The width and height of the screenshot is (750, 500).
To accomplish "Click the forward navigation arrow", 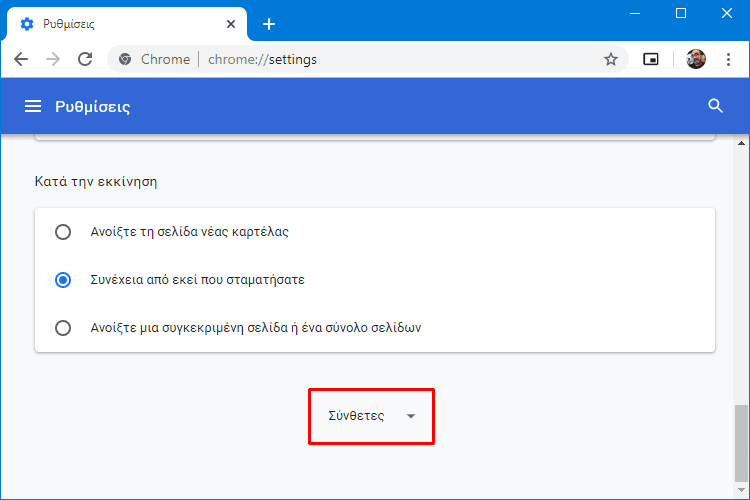I will coord(53,59).
